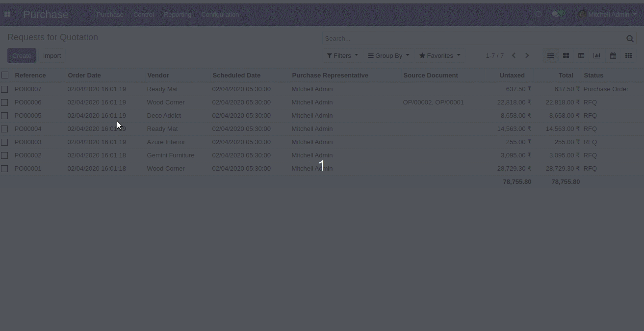Sort by Status column header
This screenshot has width=644, height=331.
[x=593, y=76]
